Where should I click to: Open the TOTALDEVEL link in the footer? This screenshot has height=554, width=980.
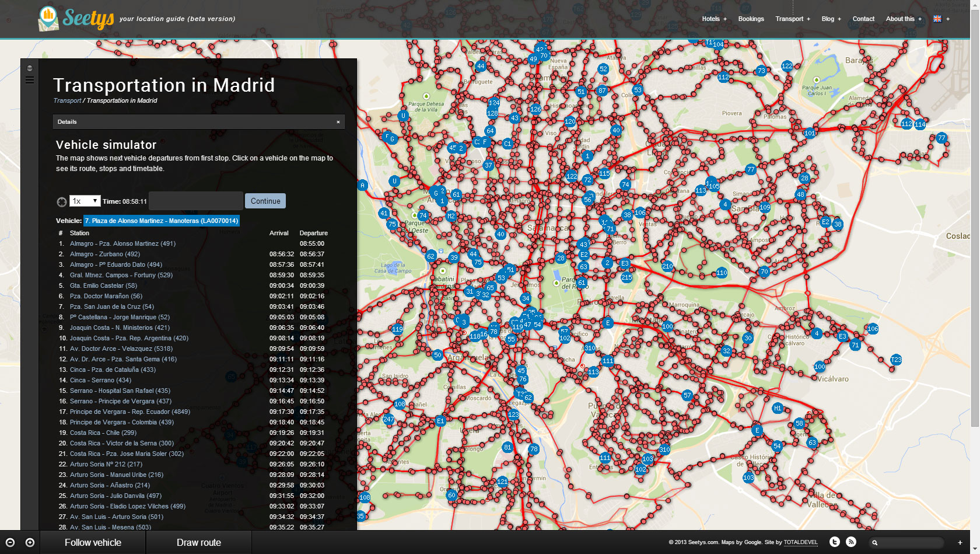click(x=801, y=542)
